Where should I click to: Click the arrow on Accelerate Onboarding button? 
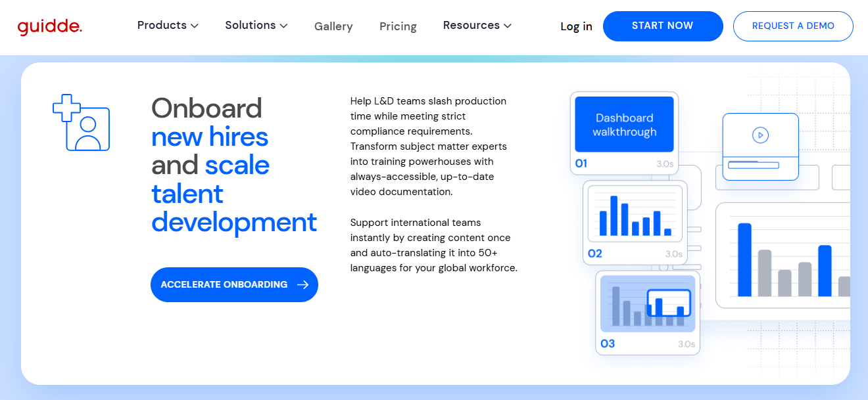[x=302, y=284]
